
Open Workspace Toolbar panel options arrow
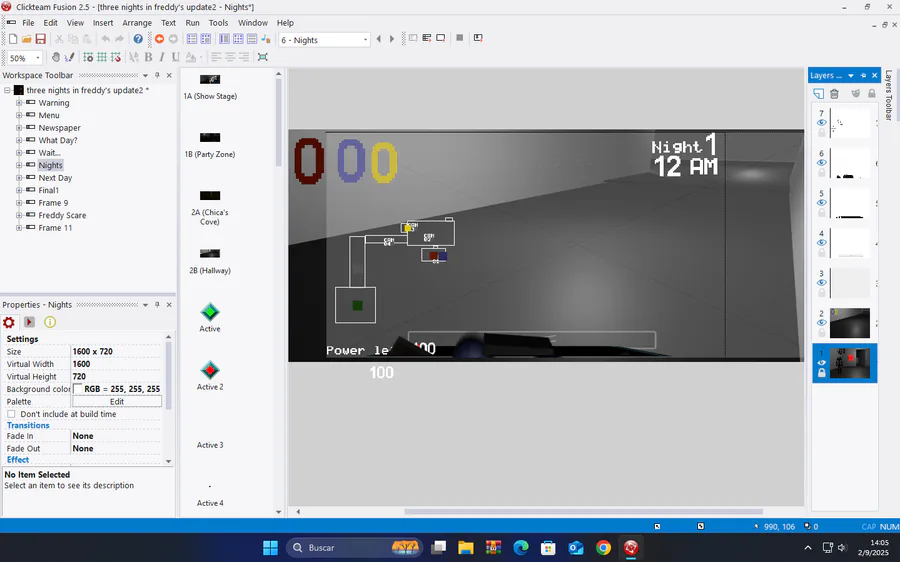point(145,75)
